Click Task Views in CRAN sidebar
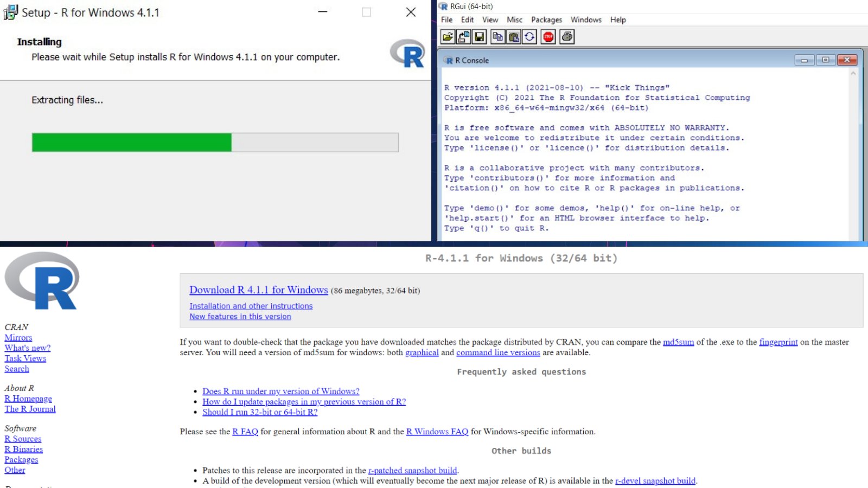Screen dimensions: 868x488 point(25,358)
